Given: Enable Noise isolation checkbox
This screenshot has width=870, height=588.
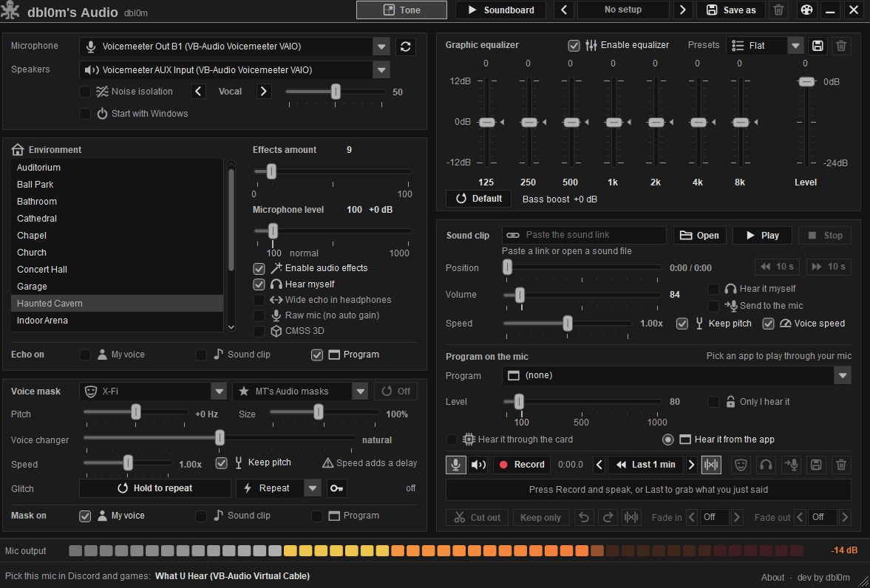Looking at the screenshot, I should pos(85,92).
